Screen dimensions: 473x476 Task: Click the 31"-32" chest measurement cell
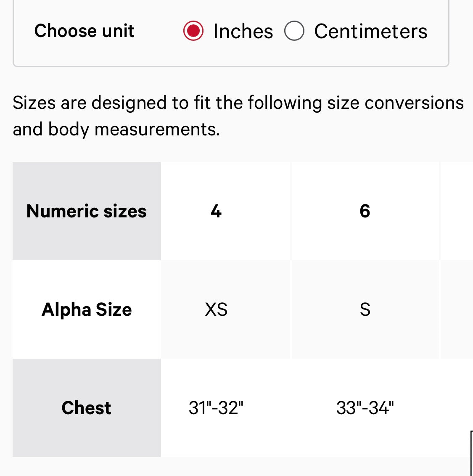(216, 408)
